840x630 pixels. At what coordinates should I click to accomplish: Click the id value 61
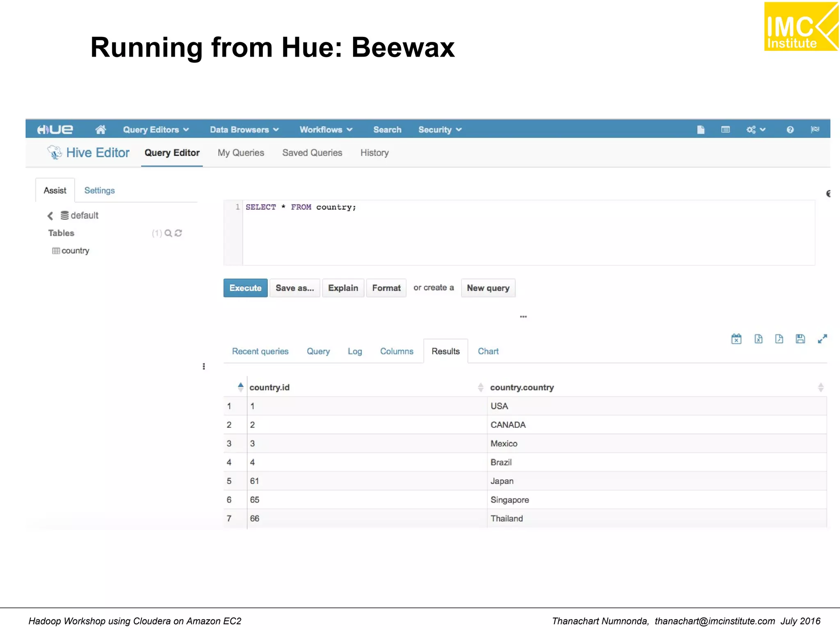coord(254,481)
